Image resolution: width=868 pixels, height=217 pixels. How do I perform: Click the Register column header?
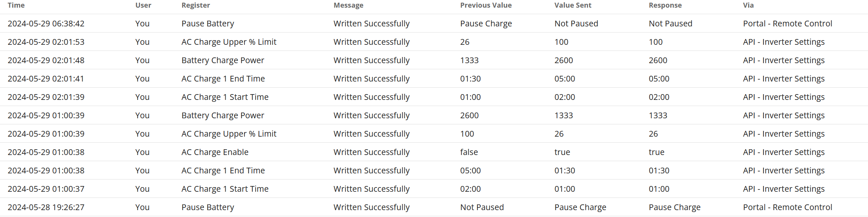[196, 5]
